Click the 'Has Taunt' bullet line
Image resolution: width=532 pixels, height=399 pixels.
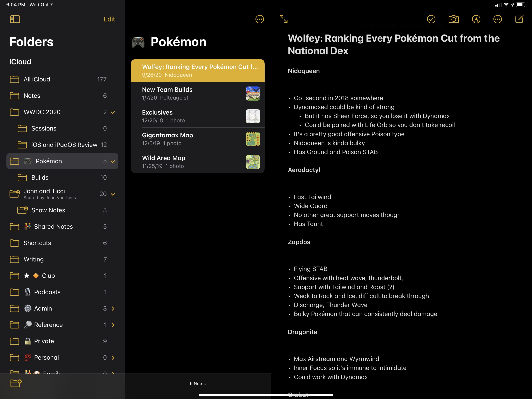[308, 224]
